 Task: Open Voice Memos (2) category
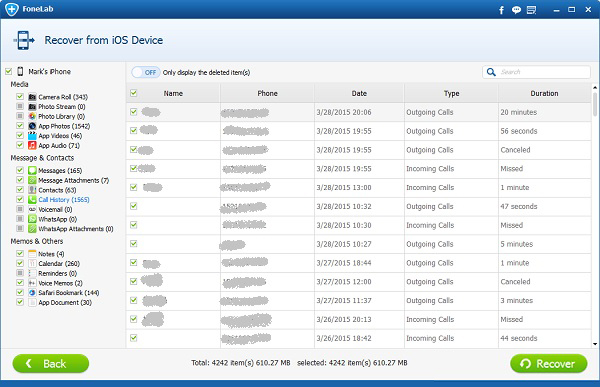60,283
